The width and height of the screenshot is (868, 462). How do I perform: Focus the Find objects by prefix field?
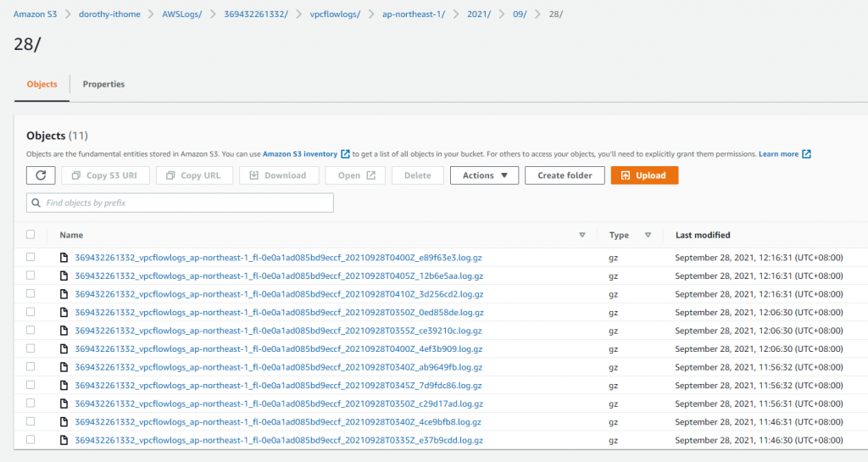coord(180,203)
